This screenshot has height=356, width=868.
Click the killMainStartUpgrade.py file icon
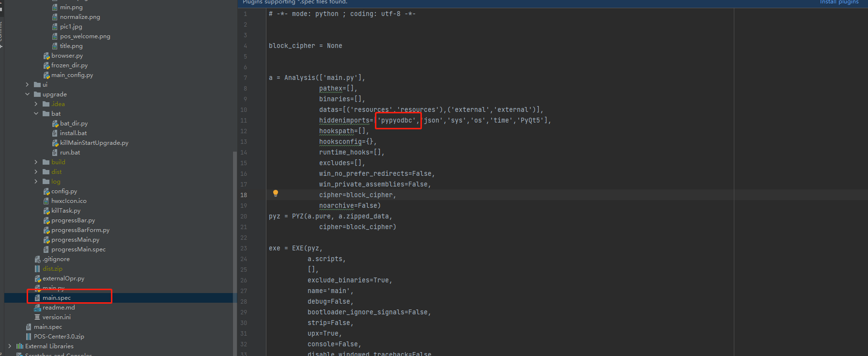55,143
